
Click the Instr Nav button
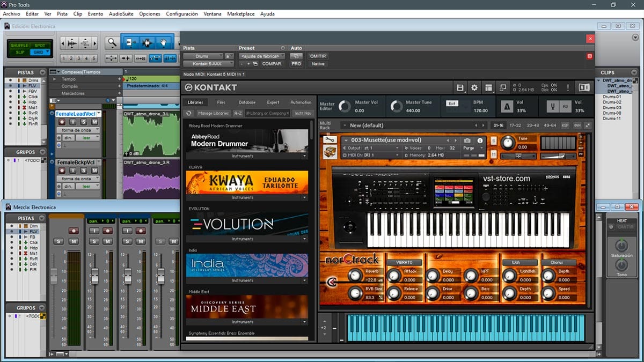pyautogui.click(x=303, y=113)
